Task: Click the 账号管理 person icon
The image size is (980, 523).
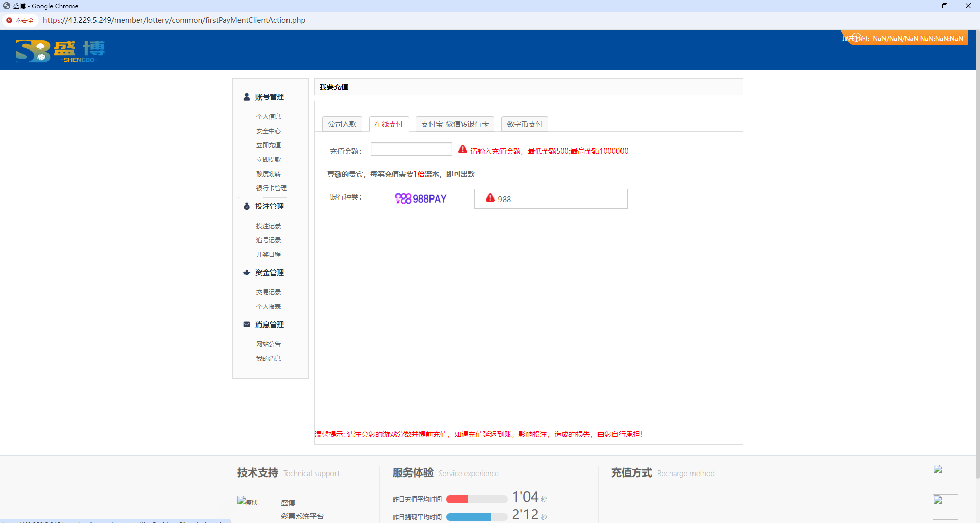Action: click(247, 97)
